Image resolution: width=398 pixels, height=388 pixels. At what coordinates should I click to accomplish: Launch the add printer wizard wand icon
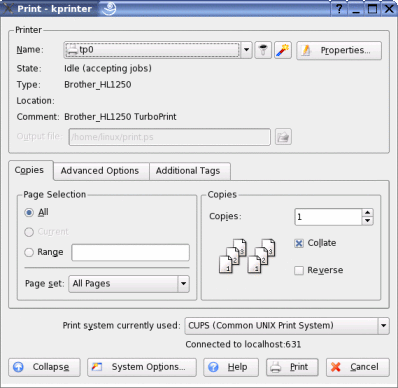point(283,50)
